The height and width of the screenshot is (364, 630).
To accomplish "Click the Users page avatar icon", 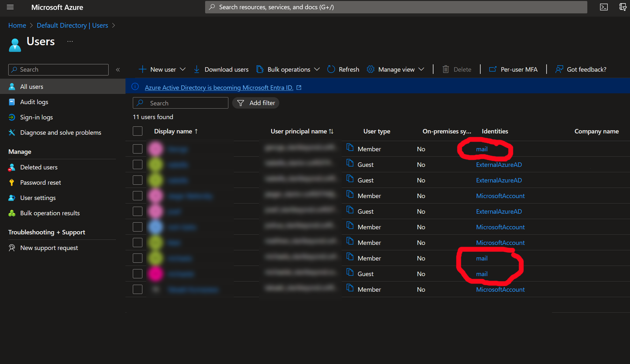I will (x=15, y=45).
